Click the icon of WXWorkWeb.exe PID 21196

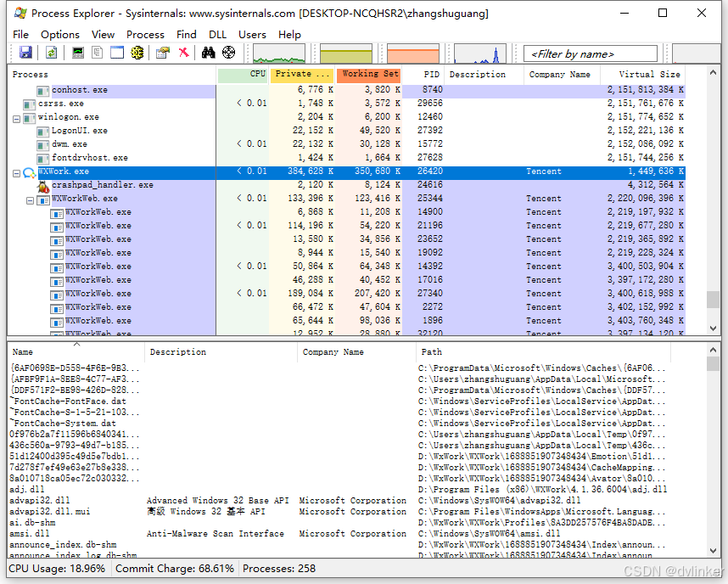pos(57,227)
